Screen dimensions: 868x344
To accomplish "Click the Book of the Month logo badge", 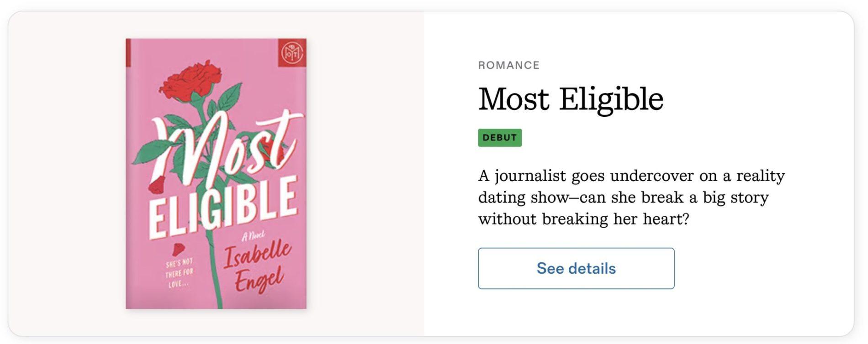I will click(x=292, y=53).
